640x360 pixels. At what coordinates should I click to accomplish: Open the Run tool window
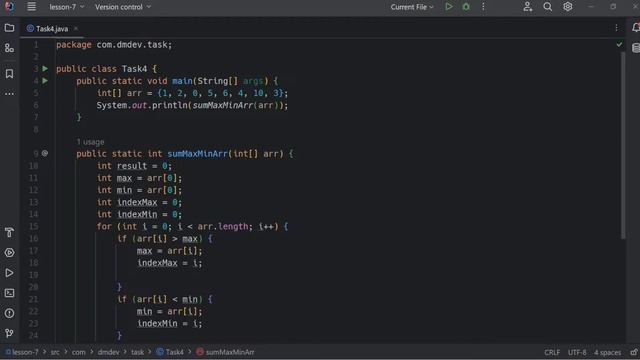9,273
